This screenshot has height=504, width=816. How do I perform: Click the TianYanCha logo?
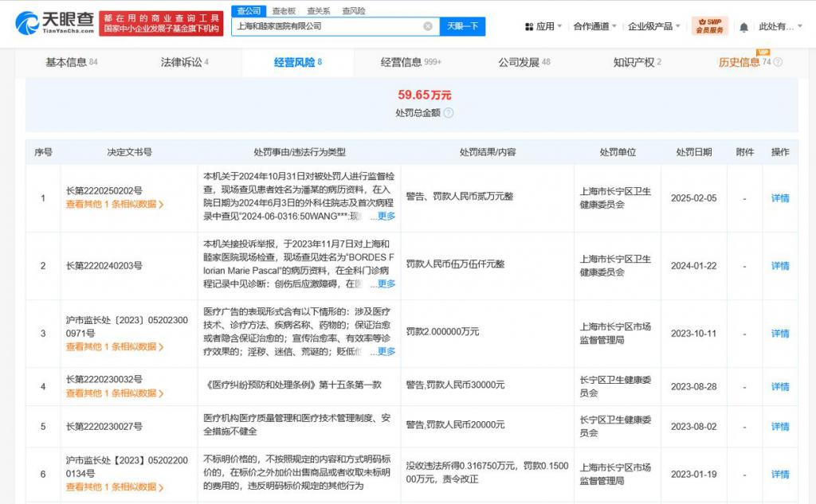click(55, 22)
